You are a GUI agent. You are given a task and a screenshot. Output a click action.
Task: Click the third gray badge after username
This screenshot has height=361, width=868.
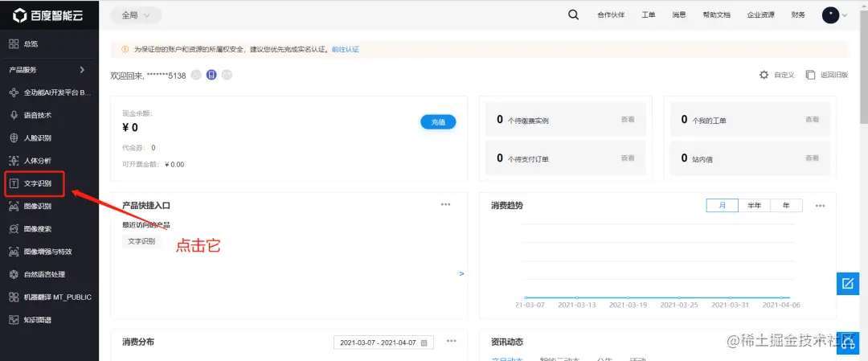tap(227, 75)
